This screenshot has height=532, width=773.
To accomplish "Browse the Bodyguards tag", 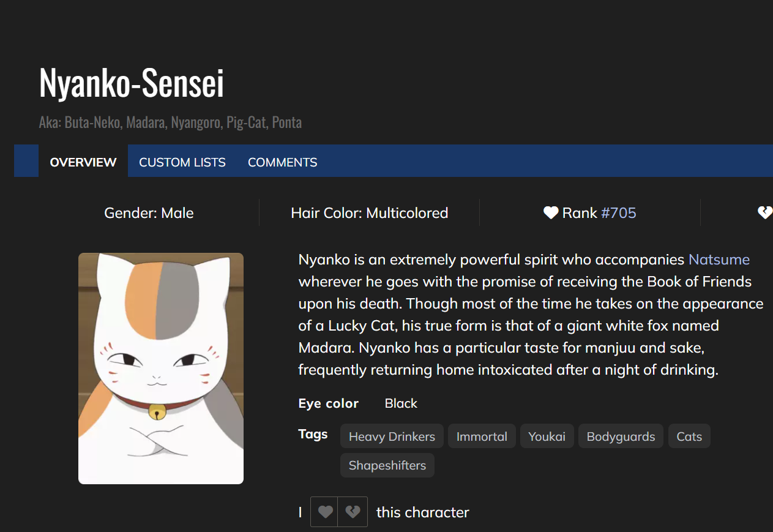I will click(621, 436).
